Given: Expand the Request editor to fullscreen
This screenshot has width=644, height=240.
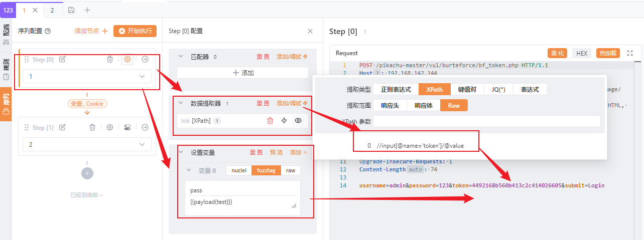Looking at the screenshot, I should click(x=630, y=53).
